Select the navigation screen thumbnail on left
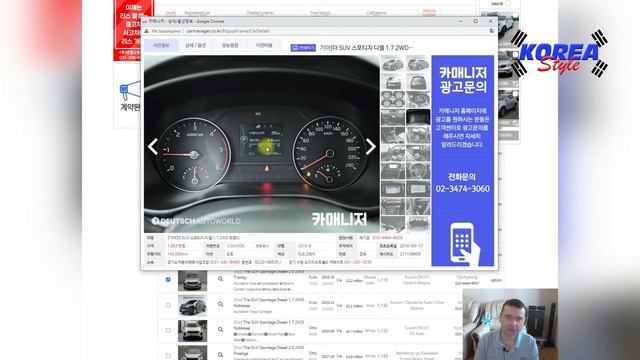Viewport: 640px width, 360px height. click(x=393, y=189)
